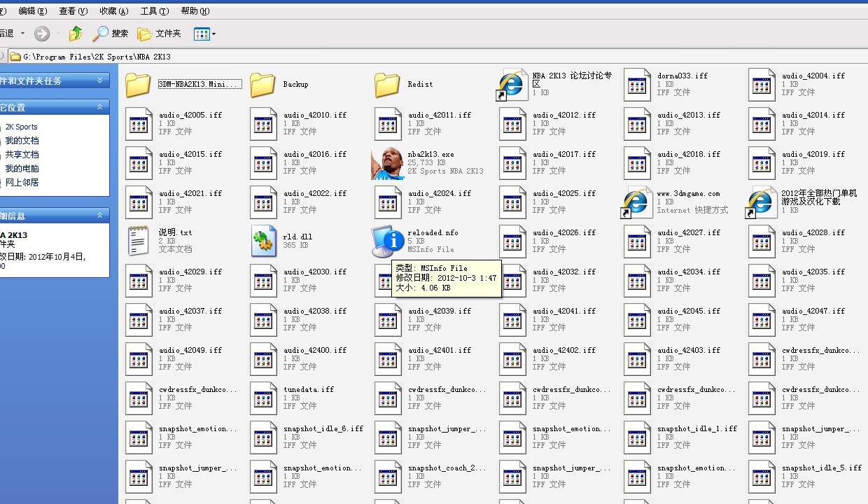Click the file name audio_42012.iff
The width and height of the screenshot is (868, 504).
point(564,115)
